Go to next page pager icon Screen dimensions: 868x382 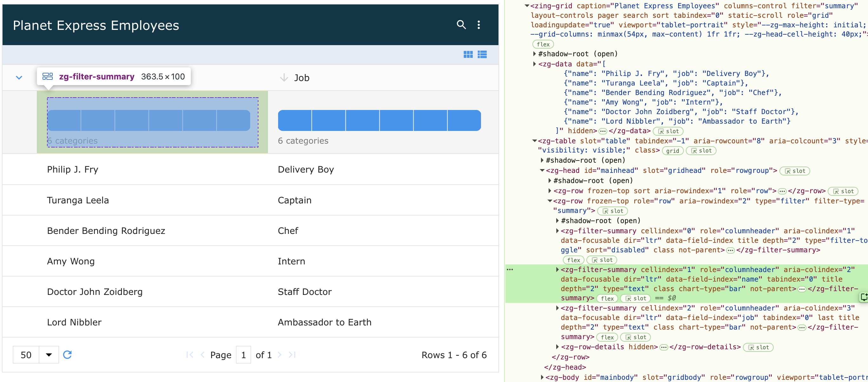tap(279, 355)
